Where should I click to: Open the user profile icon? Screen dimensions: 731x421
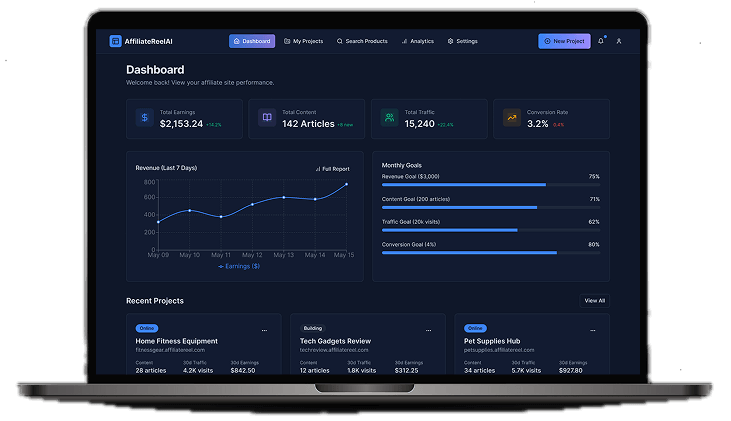coord(619,41)
